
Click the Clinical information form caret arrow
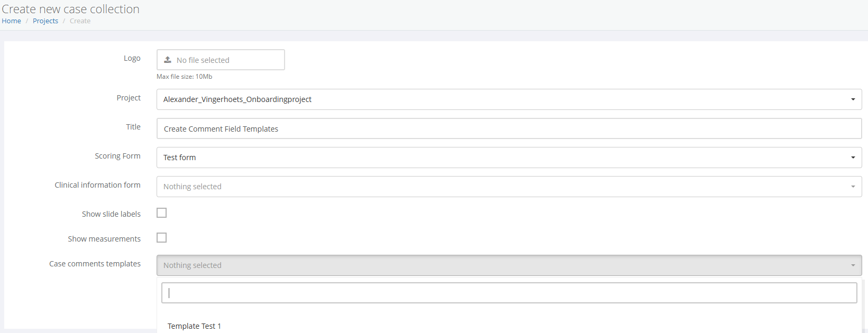(853, 187)
